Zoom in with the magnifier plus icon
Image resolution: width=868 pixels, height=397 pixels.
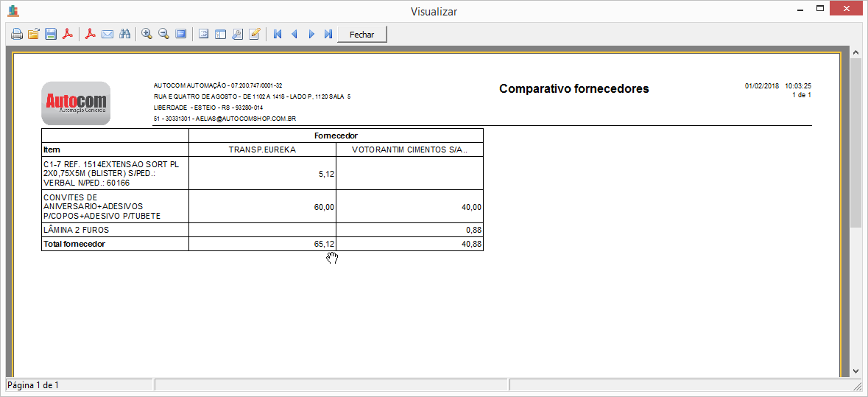pyautogui.click(x=147, y=35)
